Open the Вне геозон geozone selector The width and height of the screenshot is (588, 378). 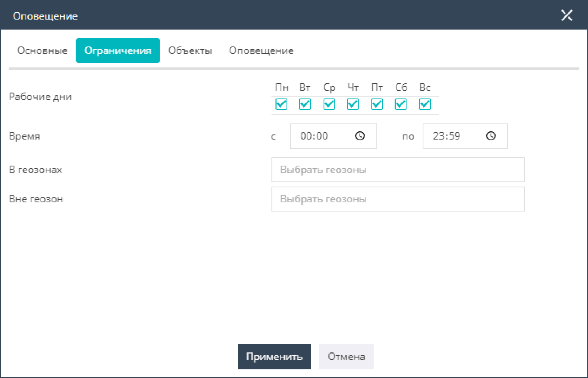click(x=398, y=199)
